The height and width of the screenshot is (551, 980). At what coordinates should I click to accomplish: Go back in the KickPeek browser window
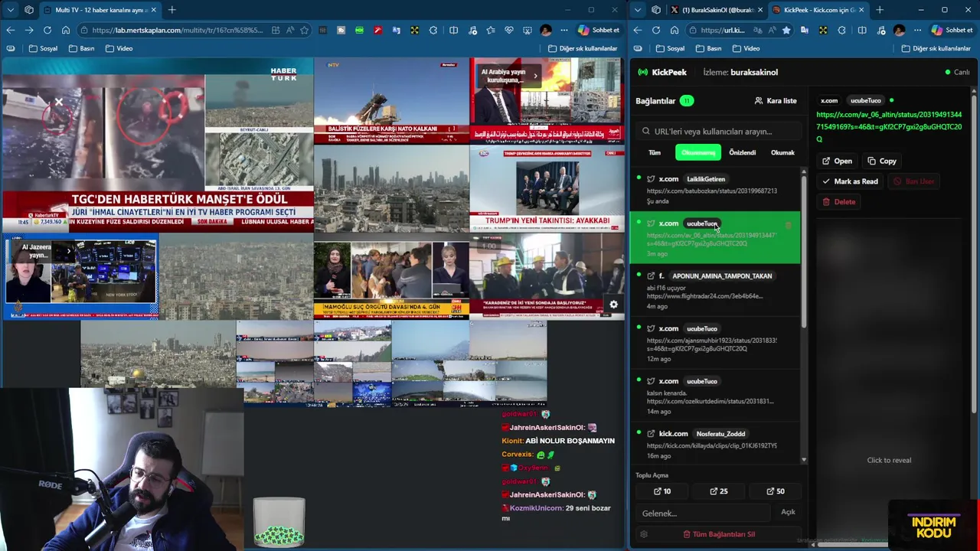pos(638,30)
